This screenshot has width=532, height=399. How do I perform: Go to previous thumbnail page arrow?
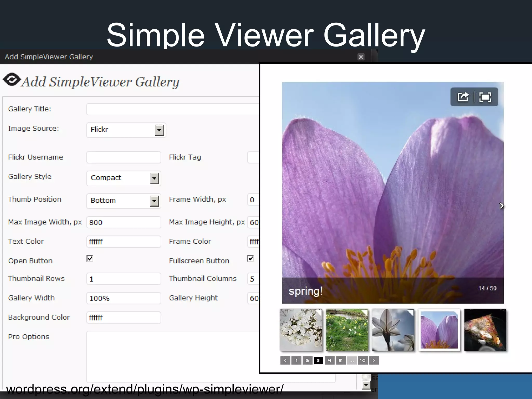(x=285, y=360)
